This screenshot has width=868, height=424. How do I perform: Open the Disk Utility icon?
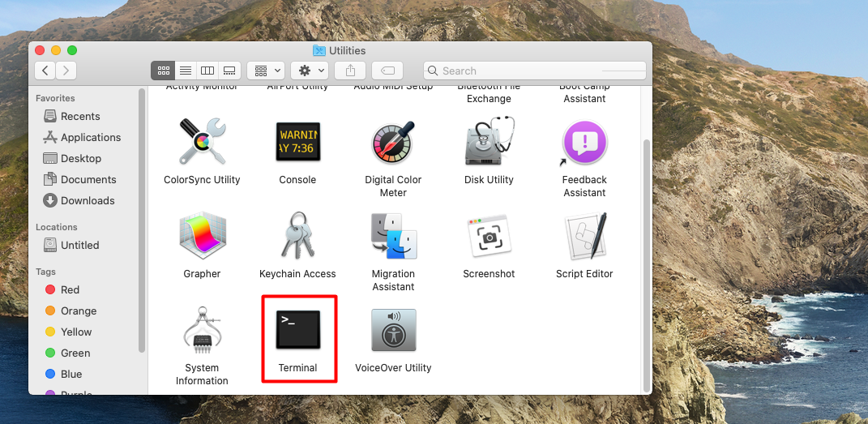click(x=489, y=141)
